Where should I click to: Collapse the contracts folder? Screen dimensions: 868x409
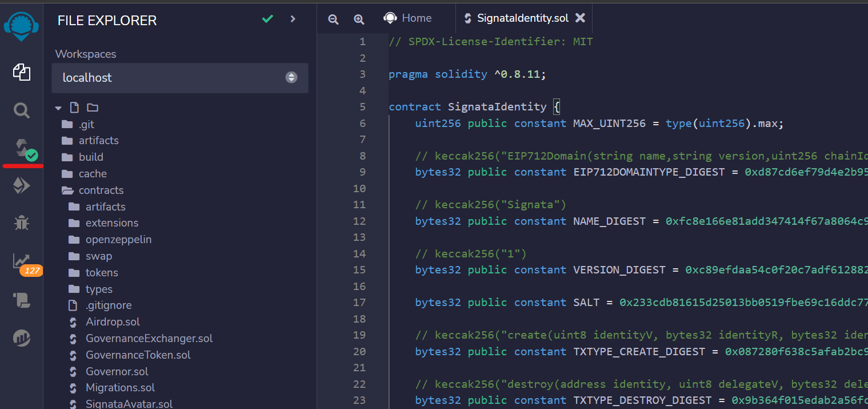coord(101,190)
